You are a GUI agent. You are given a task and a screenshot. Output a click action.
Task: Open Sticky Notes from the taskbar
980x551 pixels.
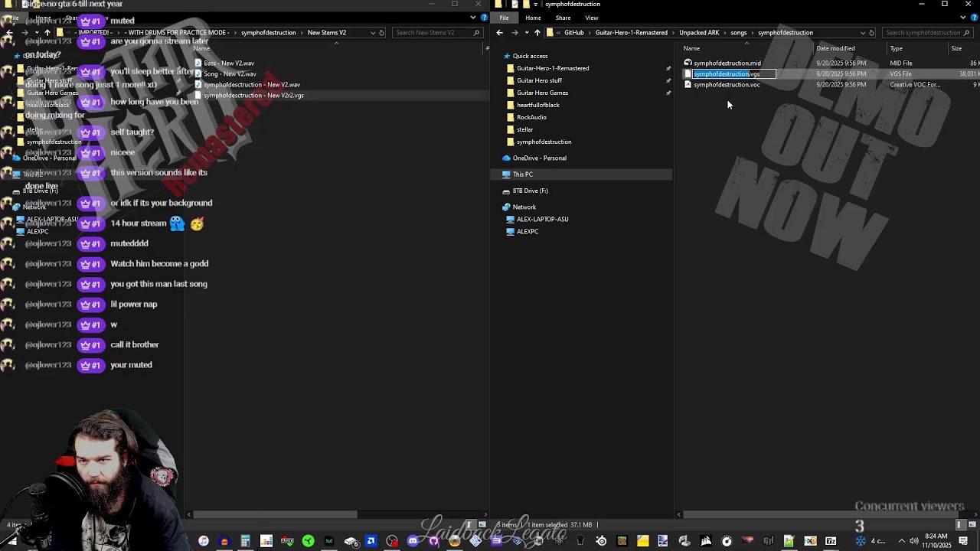coord(642,541)
